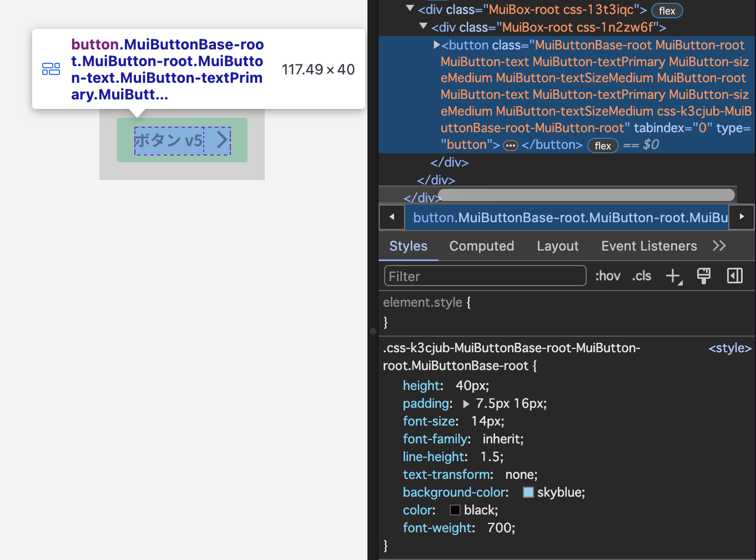Open the <style> source link
The width and height of the screenshot is (756, 560).
pyautogui.click(x=730, y=348)
